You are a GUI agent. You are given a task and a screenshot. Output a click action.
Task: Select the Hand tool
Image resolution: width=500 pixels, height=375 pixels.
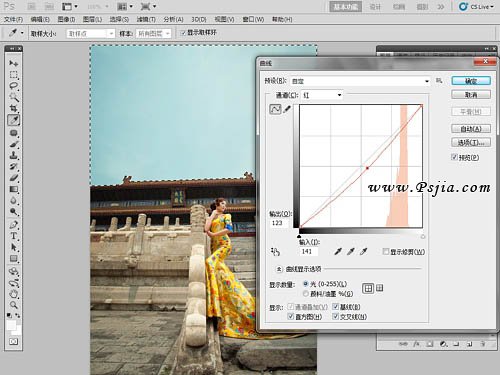pos(13,294)
